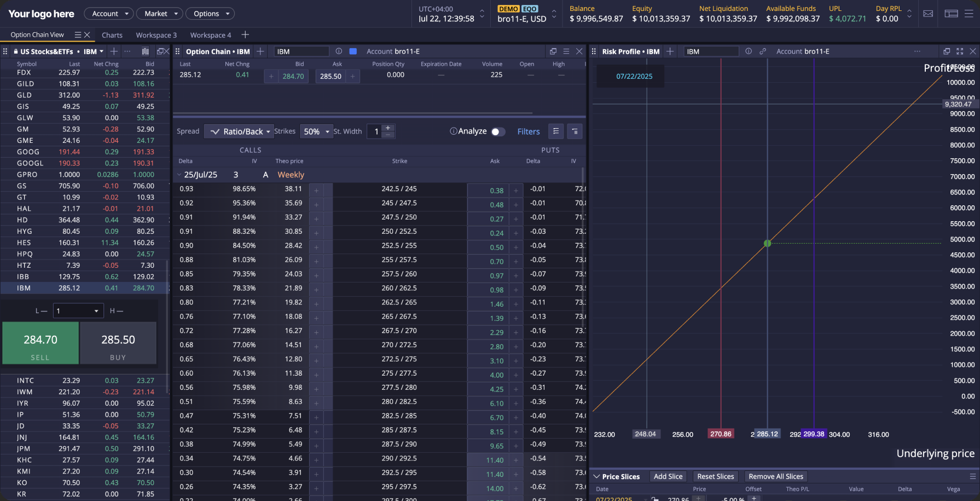Add a tab in the US Stocks&ETFs panel

pyautogui.click(x=114, y=51)
